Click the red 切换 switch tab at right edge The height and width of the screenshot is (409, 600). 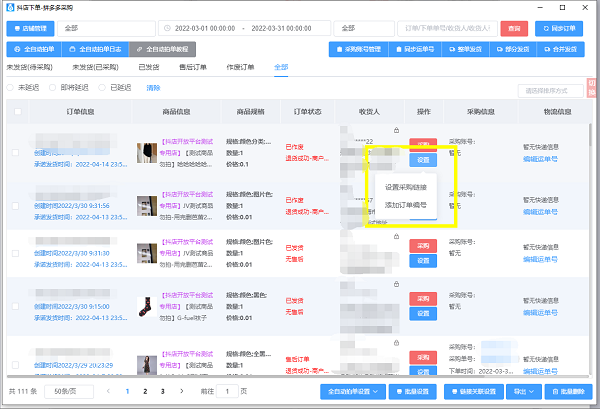click(592, 88)
